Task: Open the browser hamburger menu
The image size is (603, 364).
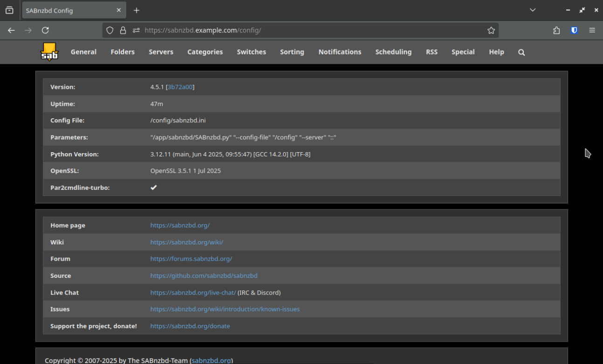Action: 592,30
